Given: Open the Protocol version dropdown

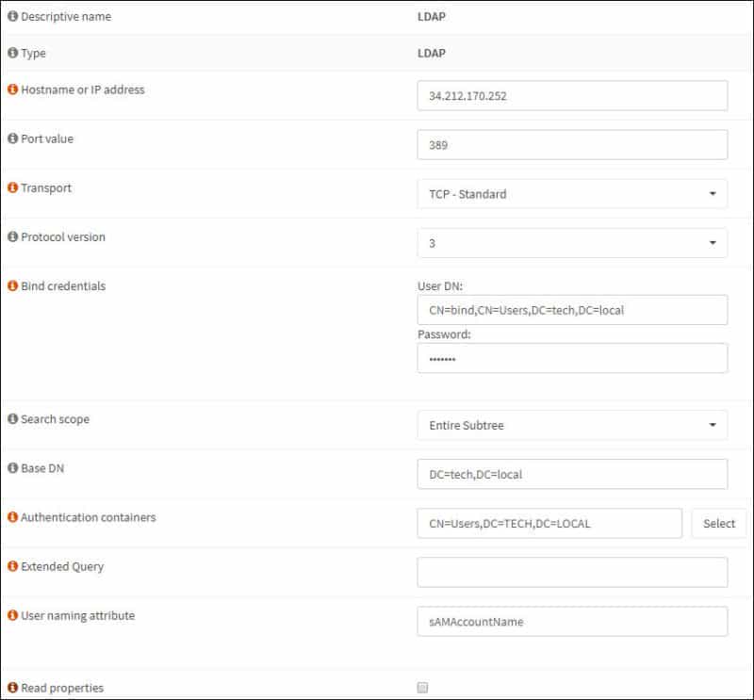Looking at the screenshot, I should tap(572, 243).
